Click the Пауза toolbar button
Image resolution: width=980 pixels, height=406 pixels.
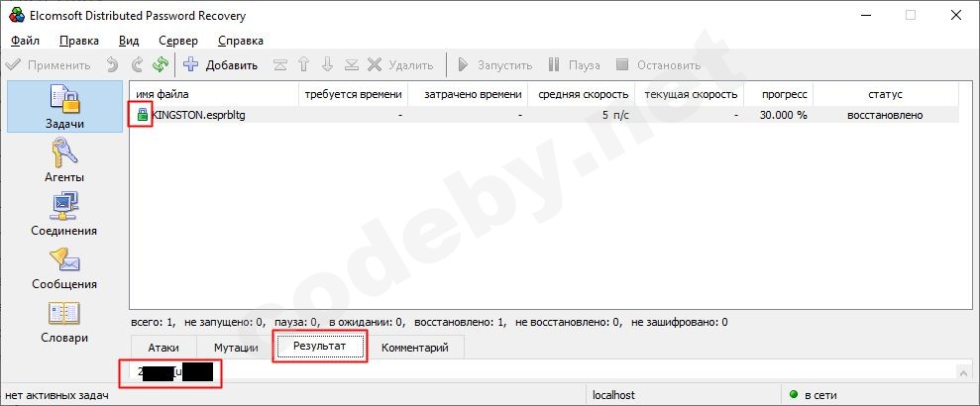point(574,65)
